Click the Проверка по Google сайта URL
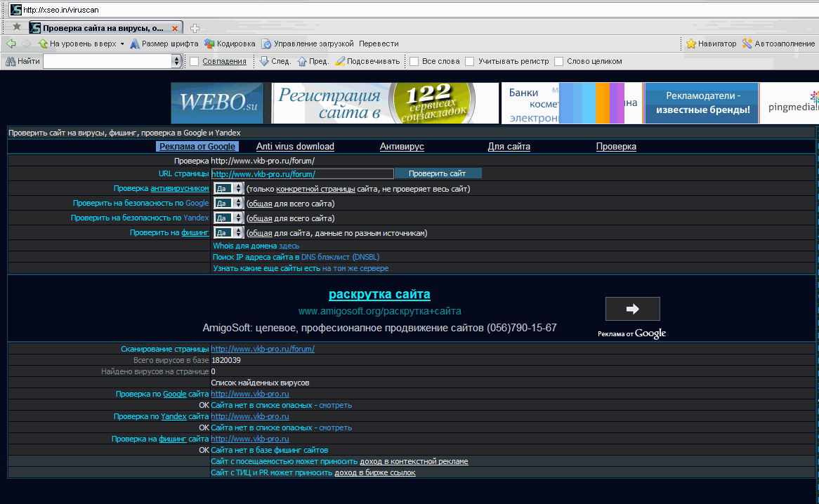 tap(249, 394)
